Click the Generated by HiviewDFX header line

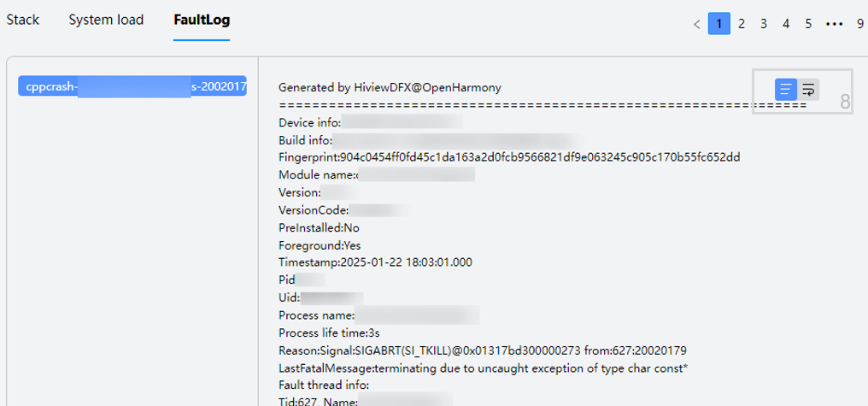[390, 87]
